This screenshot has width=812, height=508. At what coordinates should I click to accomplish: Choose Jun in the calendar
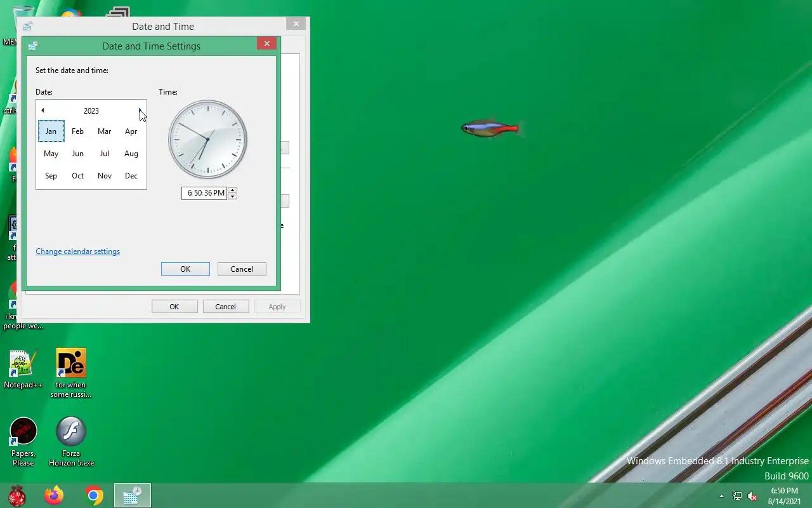pyautogui.click(x=77, y=154)
